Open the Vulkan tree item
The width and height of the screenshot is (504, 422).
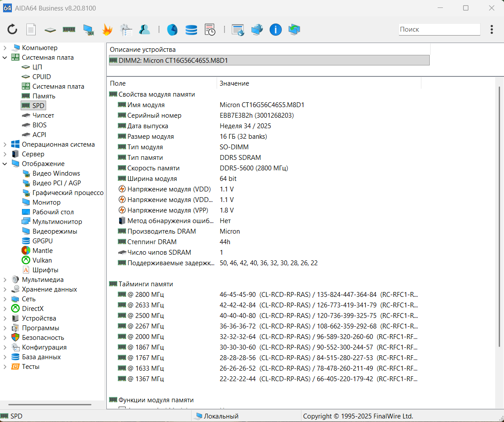pos(42,260)
